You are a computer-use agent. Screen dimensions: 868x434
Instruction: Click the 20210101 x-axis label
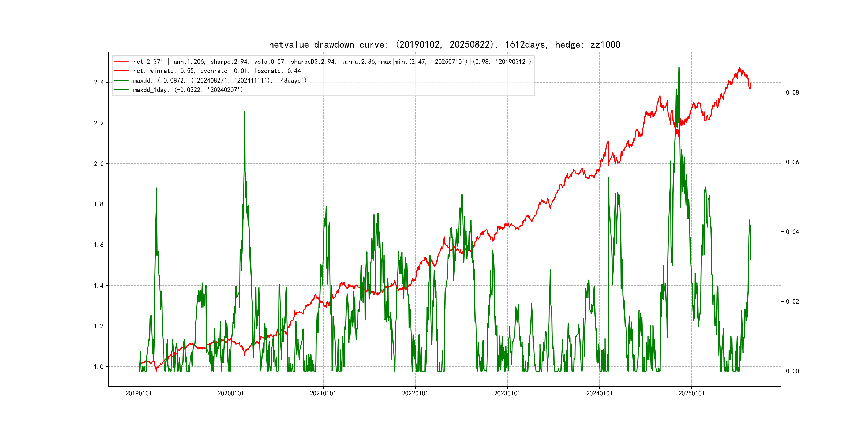(323, 393)
